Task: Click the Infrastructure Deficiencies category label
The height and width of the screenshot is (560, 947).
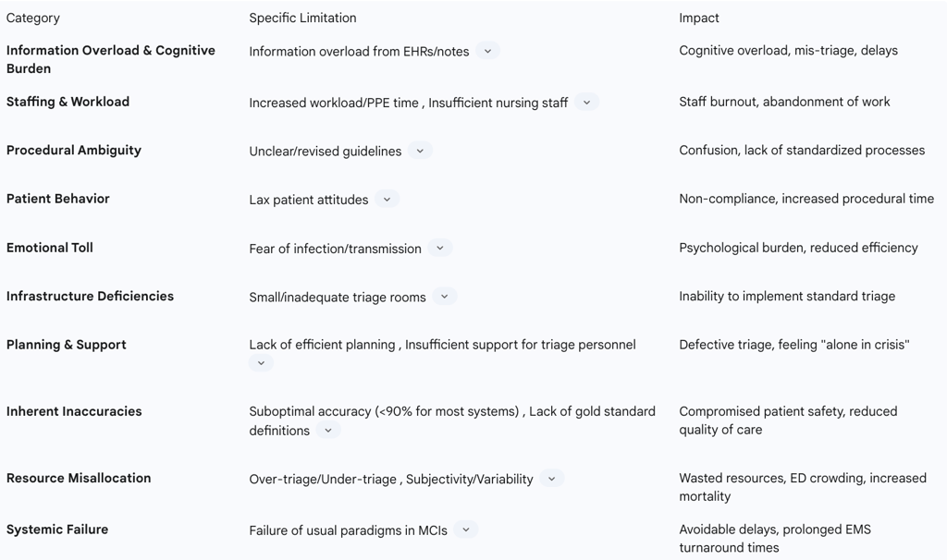Action: click(90, 296)
